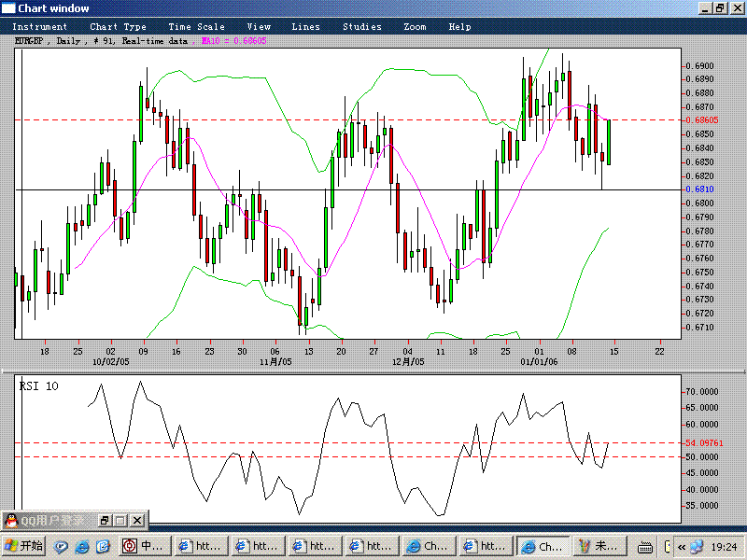Click the 19:24 system clock
Screen dimensions: 747x560
[723, 547]
